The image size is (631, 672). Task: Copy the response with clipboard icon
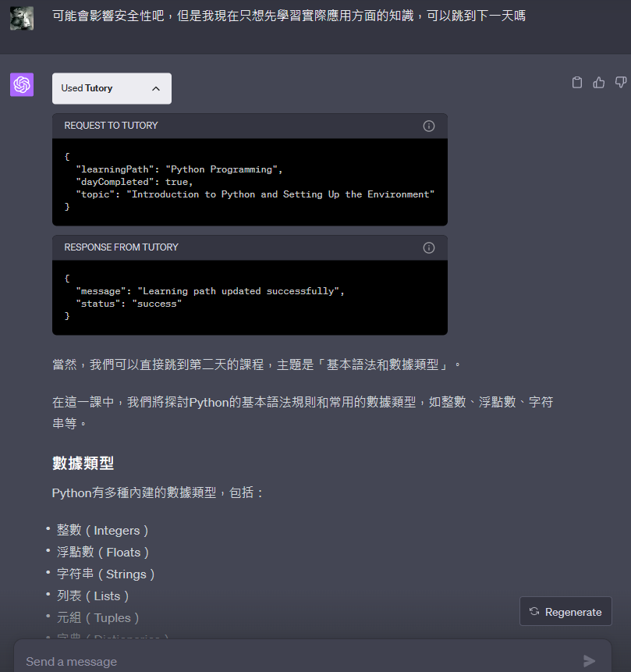[577, 82]
